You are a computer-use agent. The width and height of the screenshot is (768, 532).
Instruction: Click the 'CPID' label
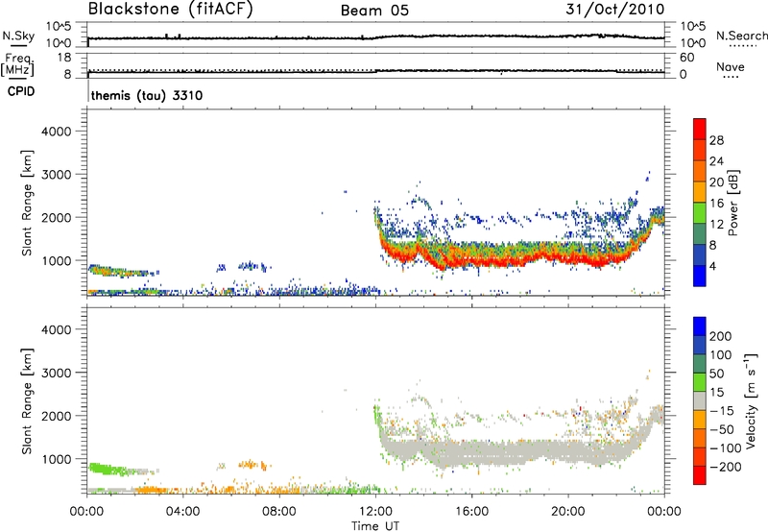(x=21, y=91)
